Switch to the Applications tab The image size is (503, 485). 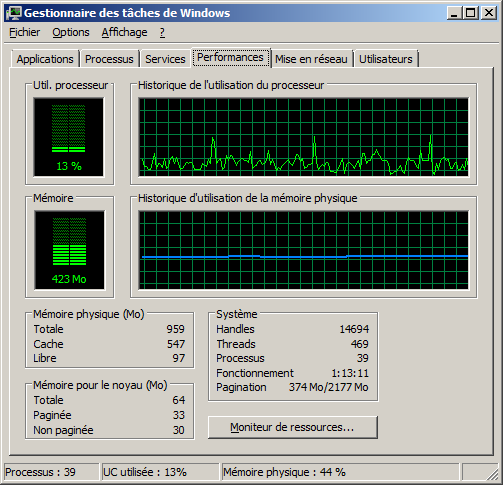click(x=45, y=59)
